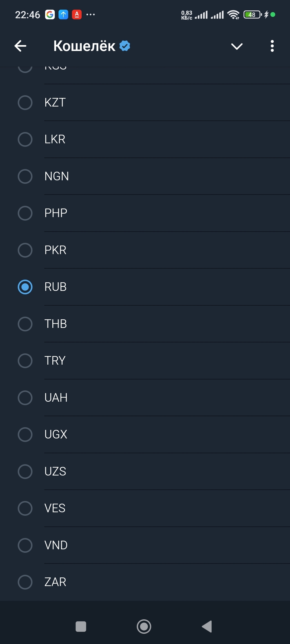Tap the VND currency label
Viewport: 290px width, 644px height.
coord(56,545)
